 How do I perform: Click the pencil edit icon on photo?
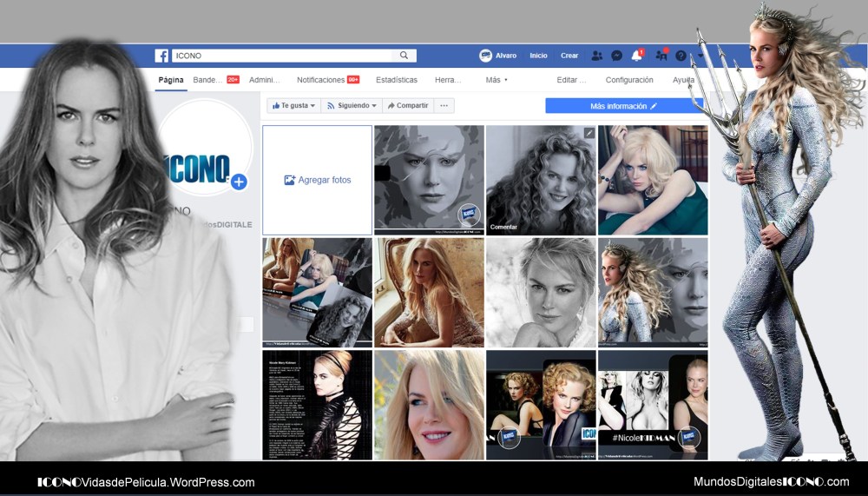point(589,132)
